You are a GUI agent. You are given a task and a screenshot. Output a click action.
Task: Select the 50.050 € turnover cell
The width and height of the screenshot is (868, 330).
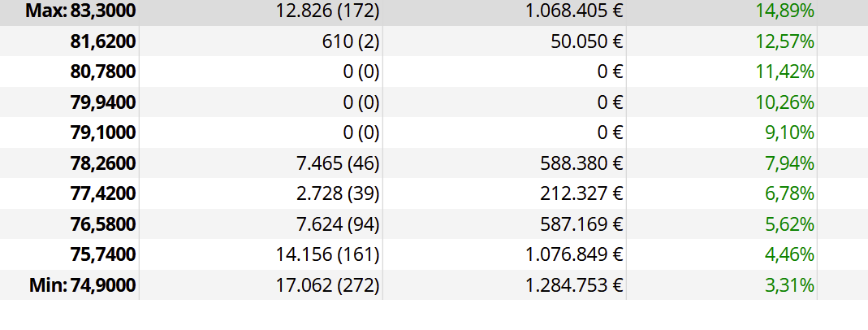coord(587,41)
